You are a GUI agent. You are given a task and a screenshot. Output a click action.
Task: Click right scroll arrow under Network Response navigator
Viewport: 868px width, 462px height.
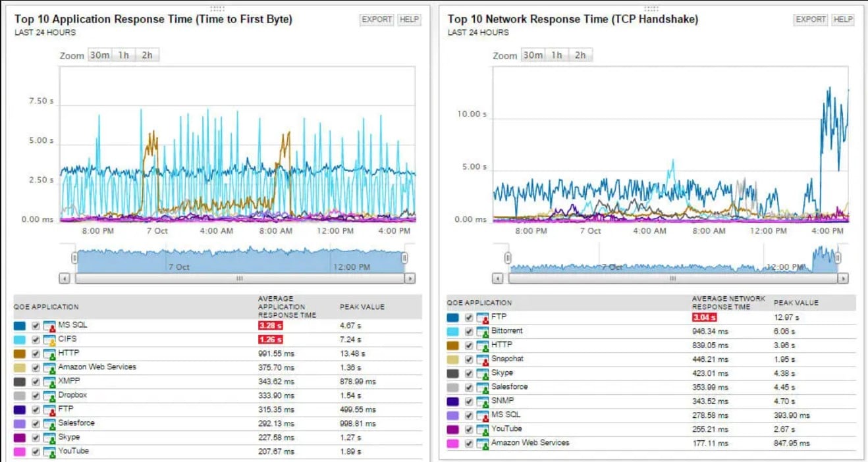tap(844, 278)
